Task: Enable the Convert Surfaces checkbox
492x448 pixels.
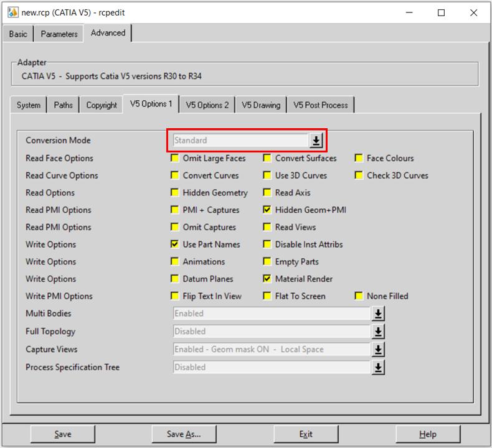Action: [267, 157]
